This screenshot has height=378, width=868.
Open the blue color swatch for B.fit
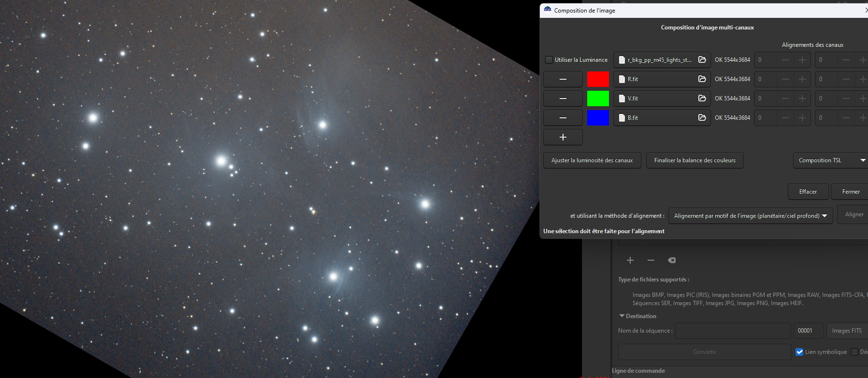pos(598,118)
